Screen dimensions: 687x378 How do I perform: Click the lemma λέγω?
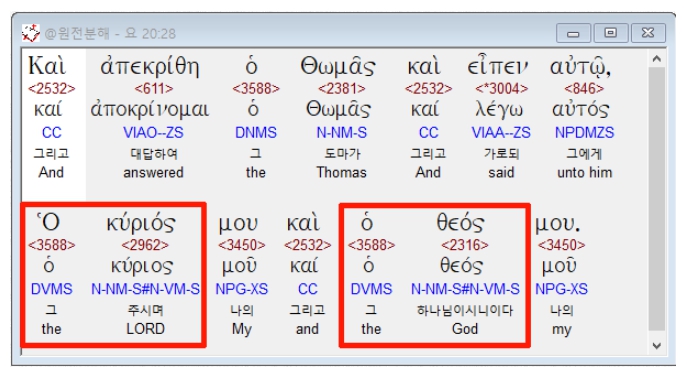coord(499,110)
